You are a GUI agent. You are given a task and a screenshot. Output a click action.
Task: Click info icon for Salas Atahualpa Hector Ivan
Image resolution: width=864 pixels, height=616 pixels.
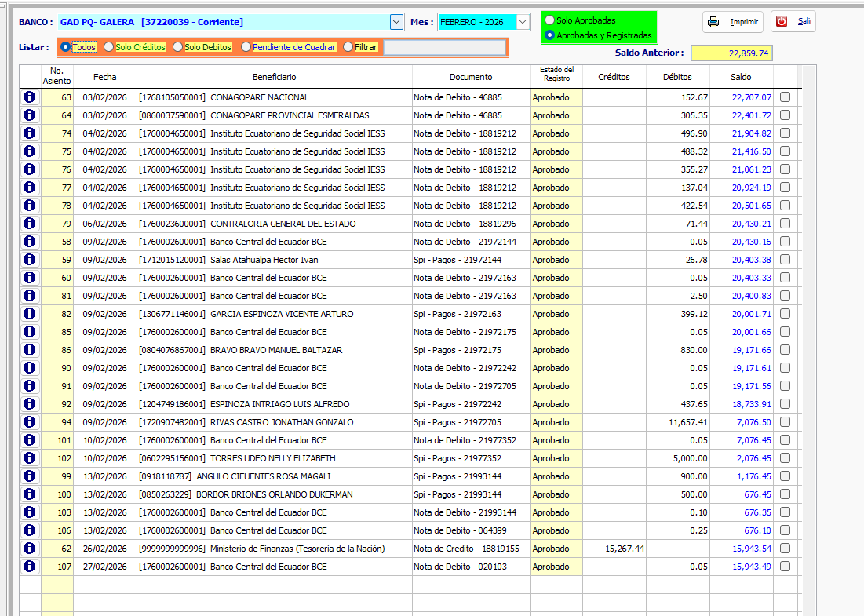pyautogui.click(x=30, y=260)
